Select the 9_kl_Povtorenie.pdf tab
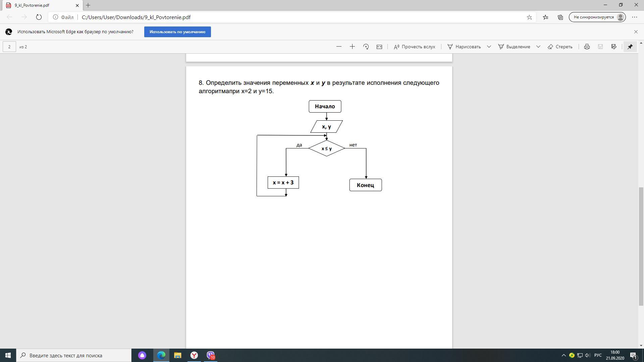 [x=42, y=5]
